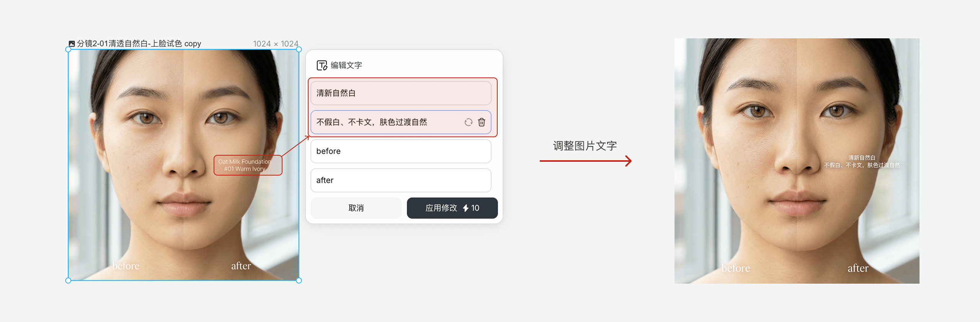The width and height of the screenshot is (980, 322).
Task: Click the image icon before the layer name
Action: [x=72, y=44]
